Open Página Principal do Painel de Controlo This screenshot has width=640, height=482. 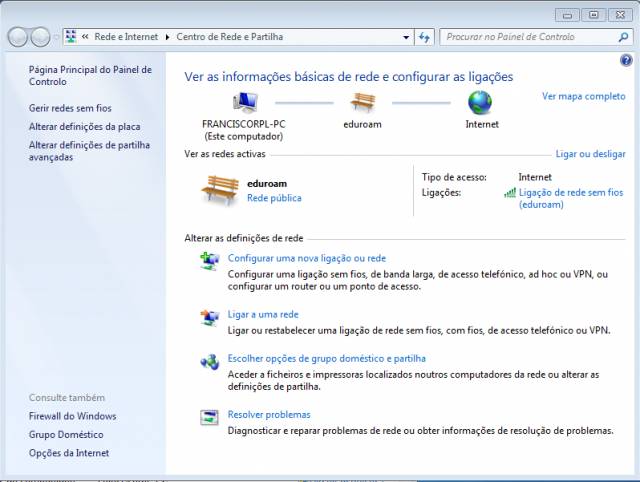click(90, 76)
